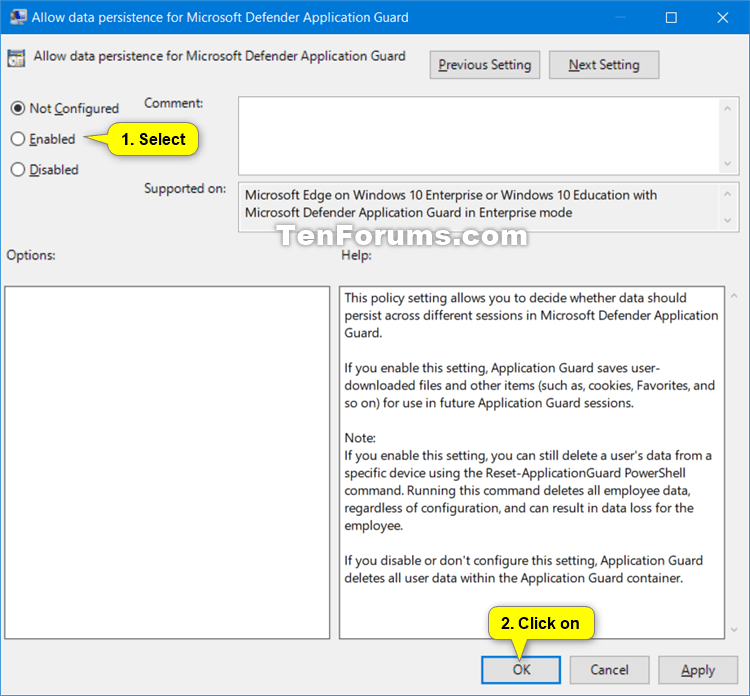The height and width of the screenshot is (696, 750).
Task: Confirm with the OK button
Action: tap(521, 670)
